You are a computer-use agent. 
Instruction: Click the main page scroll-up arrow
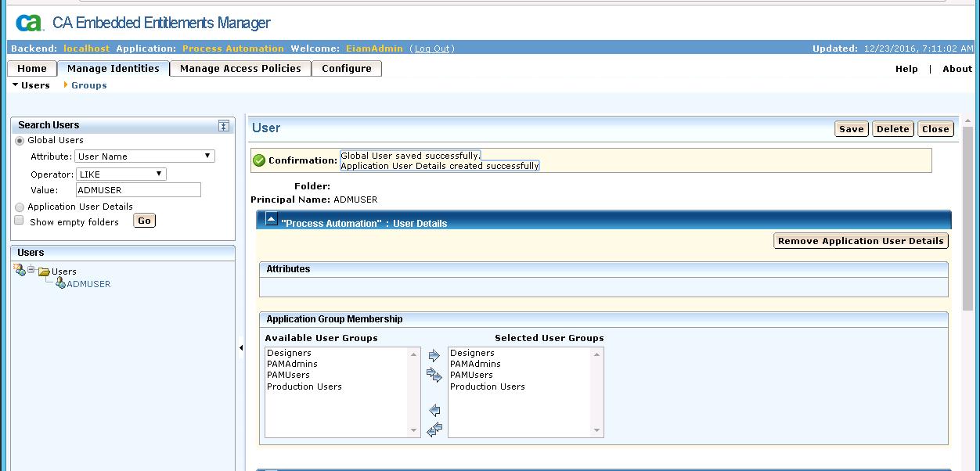click(x=967, y=120)
